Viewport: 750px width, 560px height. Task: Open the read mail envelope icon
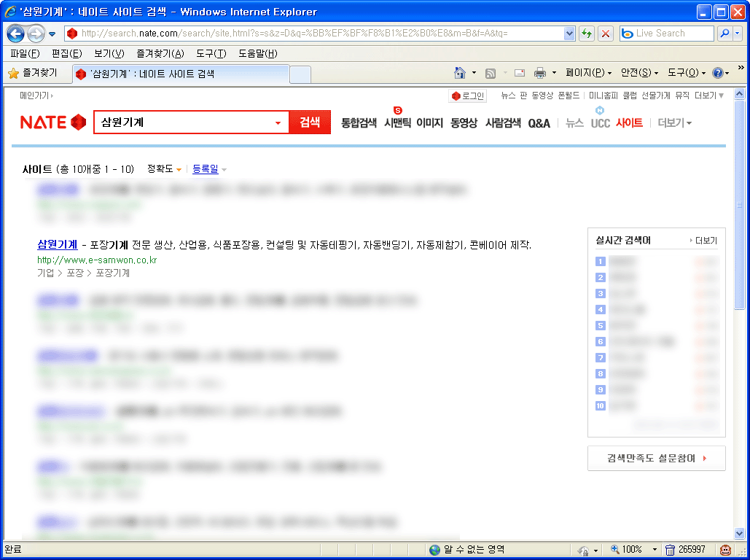point(520,73)
